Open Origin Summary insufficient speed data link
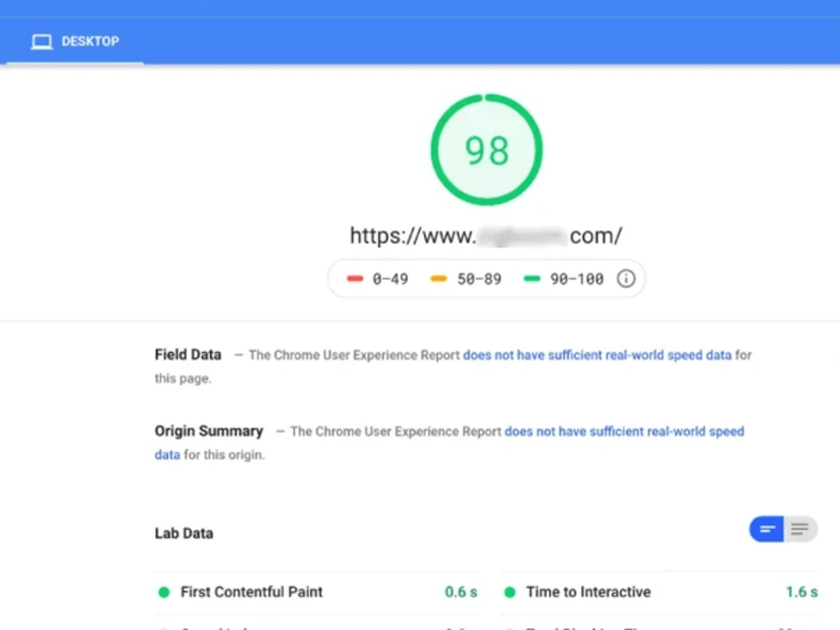This screenshot has height=630, width=840. (624, 432)
